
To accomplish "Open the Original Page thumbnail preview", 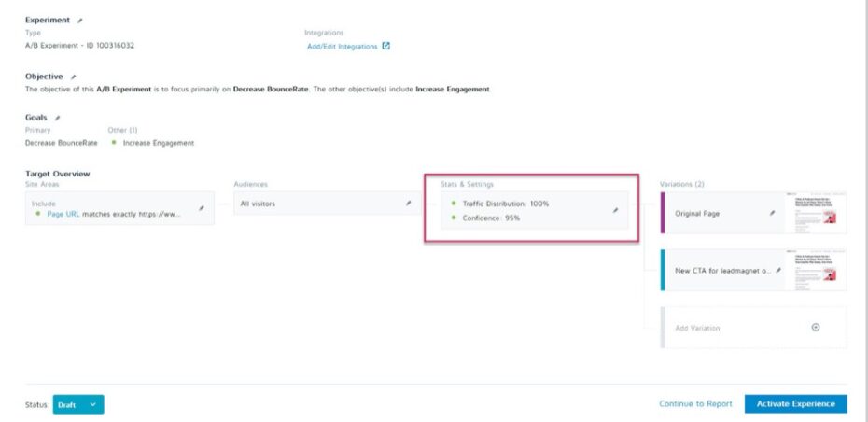I will tap(818, 213).
